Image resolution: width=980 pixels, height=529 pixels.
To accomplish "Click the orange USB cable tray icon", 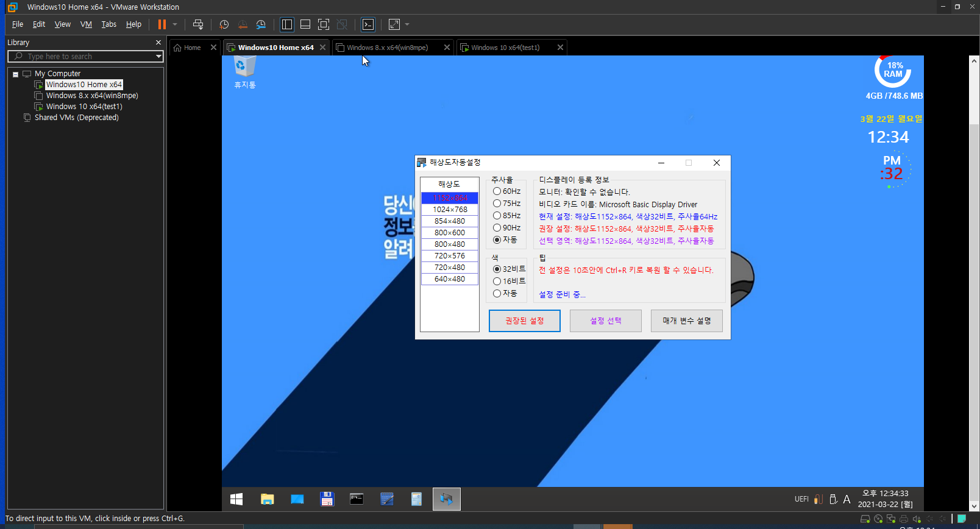I will 818,499.
